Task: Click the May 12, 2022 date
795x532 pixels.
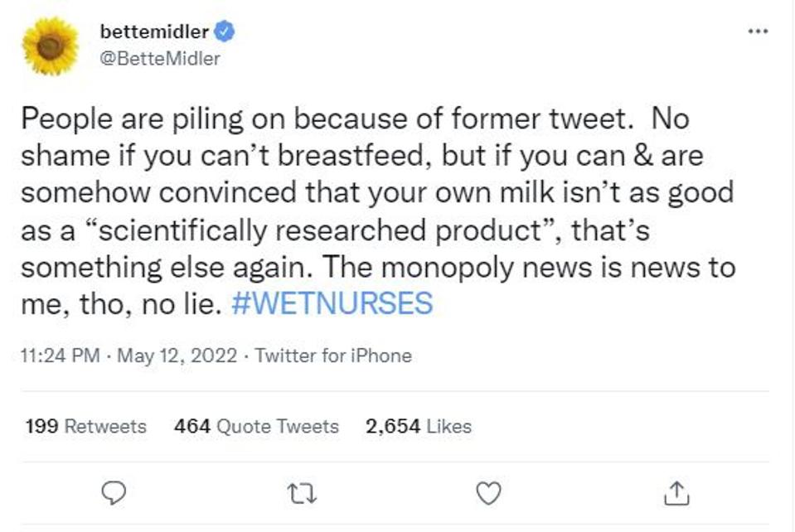Action: click(x=177, y=355)
